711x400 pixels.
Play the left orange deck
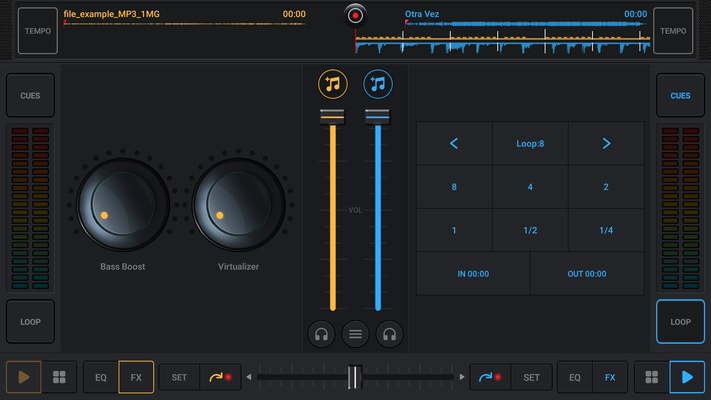[24, 377]
